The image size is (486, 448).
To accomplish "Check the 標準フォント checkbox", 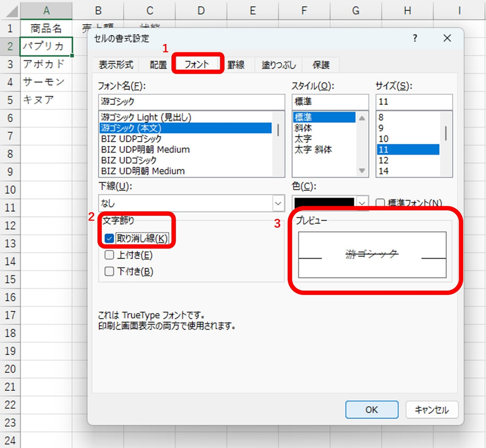I will pos(381,203).
